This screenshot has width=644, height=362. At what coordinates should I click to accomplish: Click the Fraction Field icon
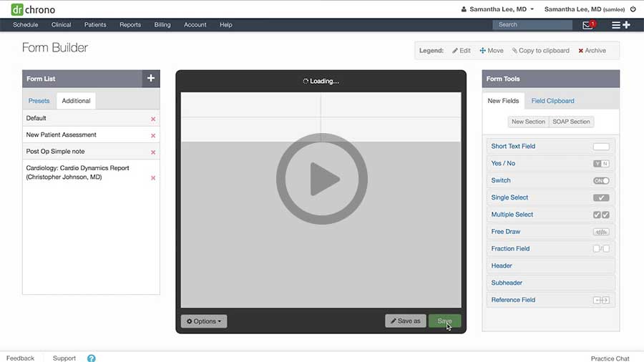coord(601,249)
